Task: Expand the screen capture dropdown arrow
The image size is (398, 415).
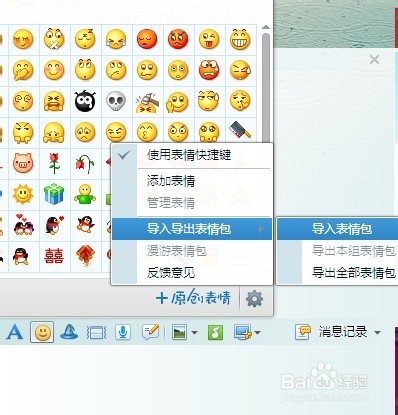Action: (257, 333)
